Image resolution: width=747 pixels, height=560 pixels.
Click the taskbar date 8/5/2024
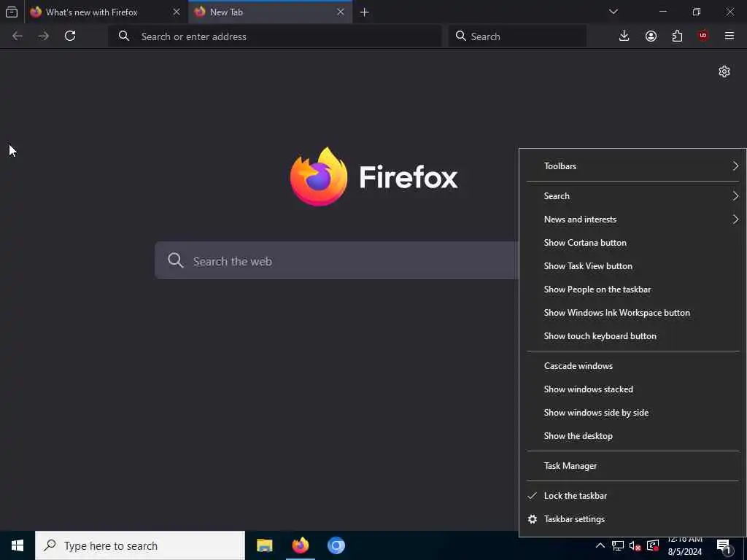pos(684,552)
